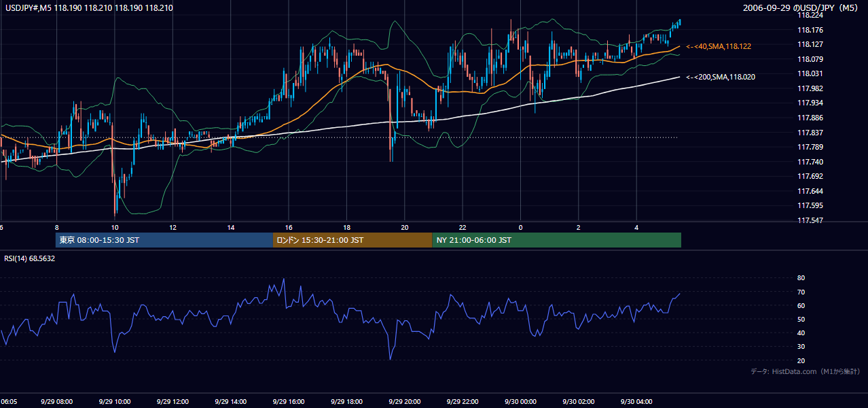This screenshot has height=408, width=868.
Task: Click the 9/29 10:00 time axis label
Action: coord(115,402)
